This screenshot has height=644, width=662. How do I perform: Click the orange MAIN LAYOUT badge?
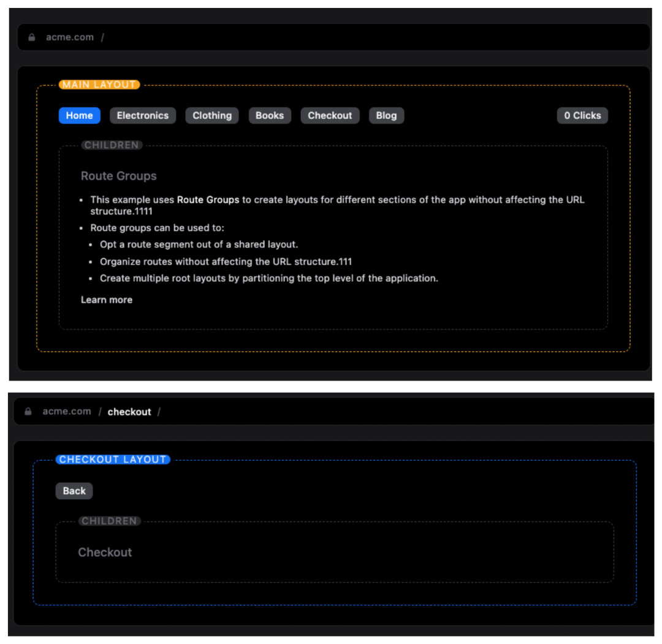pyautogui.click(x=99, y=85)
